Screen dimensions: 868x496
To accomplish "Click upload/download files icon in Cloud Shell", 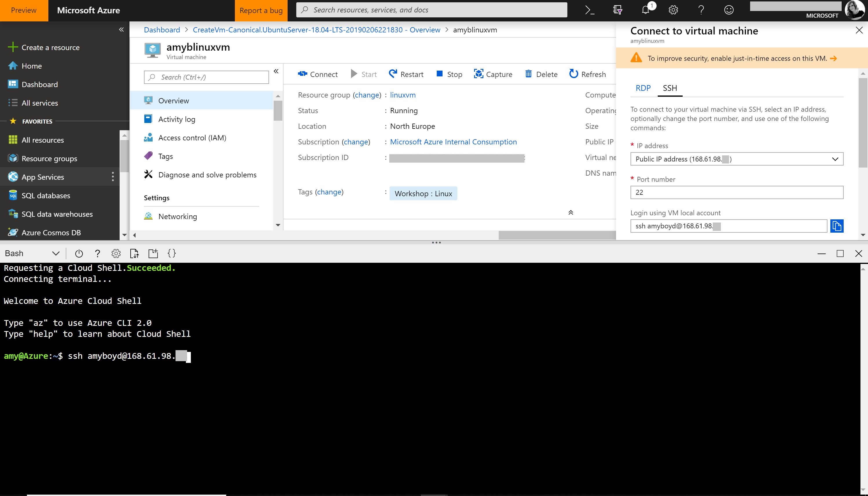I will [134, 253].
